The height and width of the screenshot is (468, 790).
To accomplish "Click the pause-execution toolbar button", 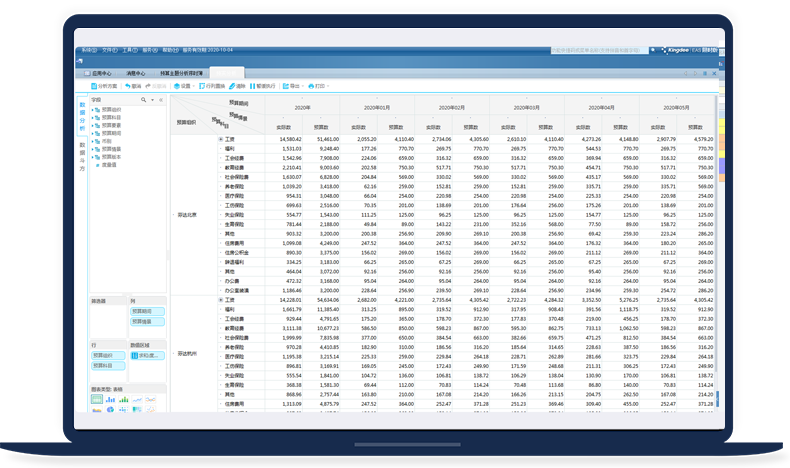I will 262,86.
